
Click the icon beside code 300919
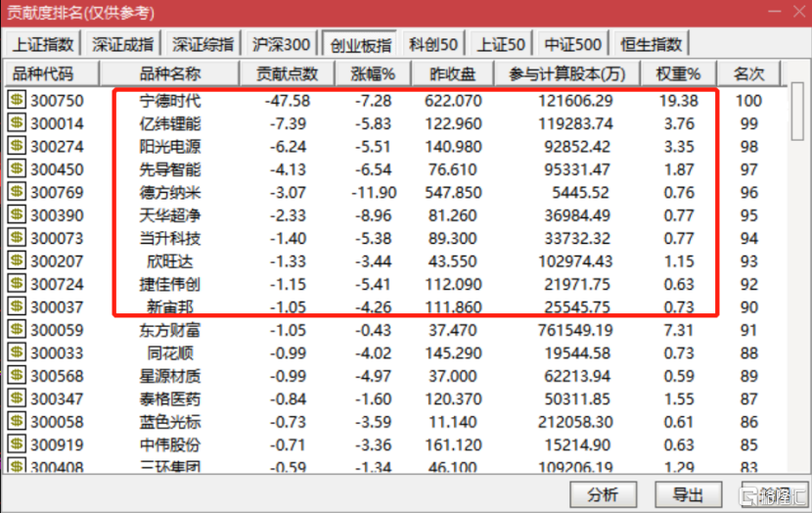[17, 444]
